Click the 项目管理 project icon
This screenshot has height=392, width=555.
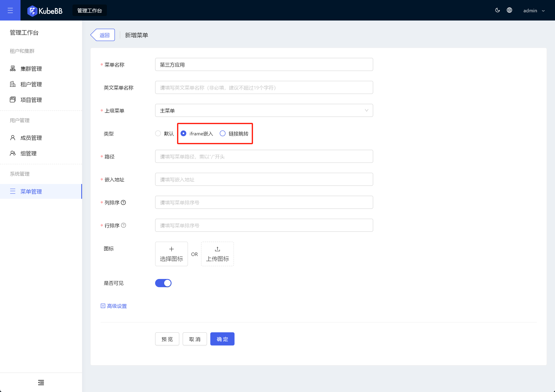point(13,99)
